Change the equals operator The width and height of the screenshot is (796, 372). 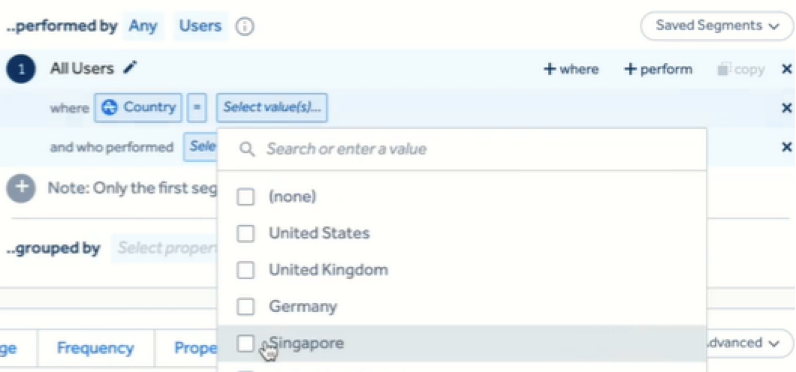pos(197,108)
